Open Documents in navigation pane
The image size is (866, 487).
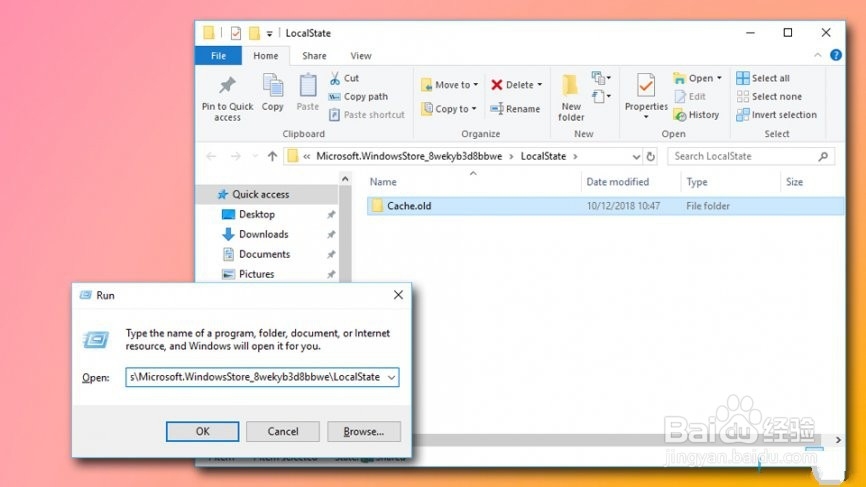(265, 254)
